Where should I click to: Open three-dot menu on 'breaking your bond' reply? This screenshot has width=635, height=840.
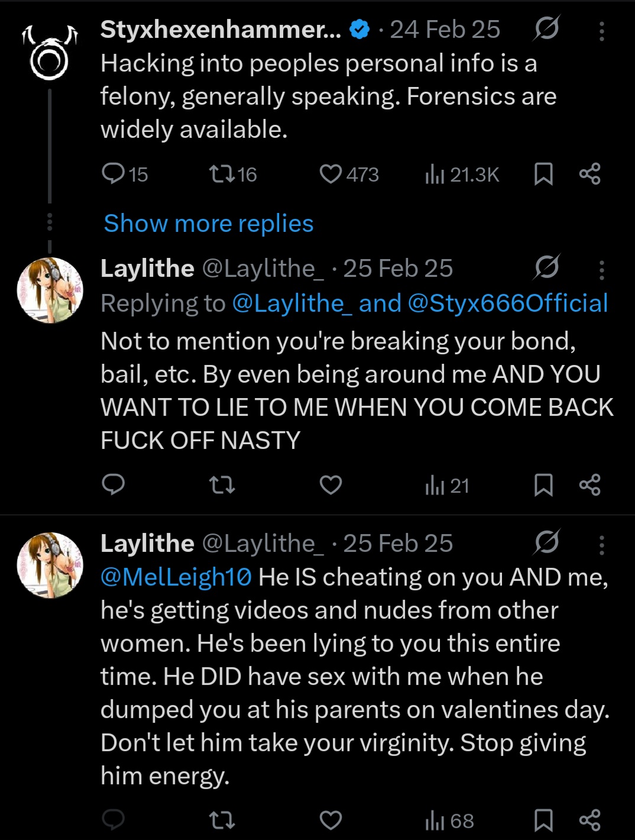pyautogui.click(x=601, y=270)
